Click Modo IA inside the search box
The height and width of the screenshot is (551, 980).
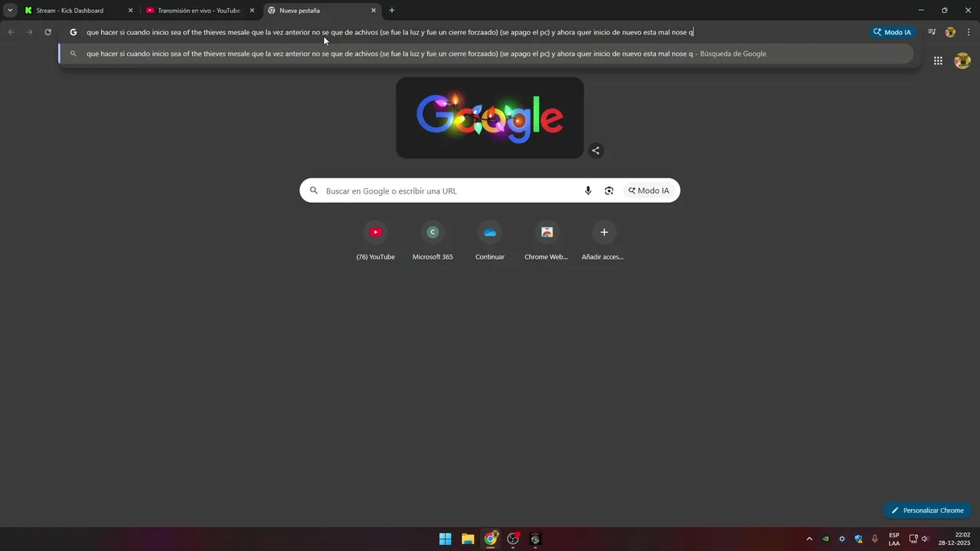point(648,191)
